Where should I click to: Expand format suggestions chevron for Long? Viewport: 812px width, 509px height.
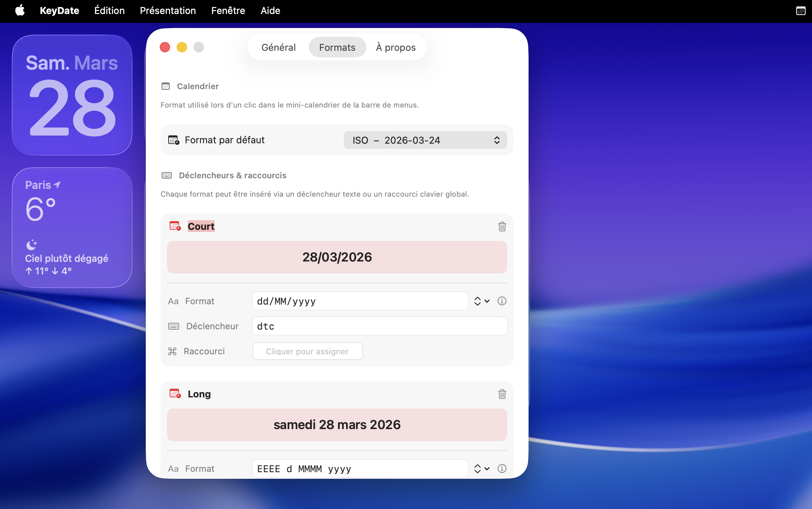point(481,468)
